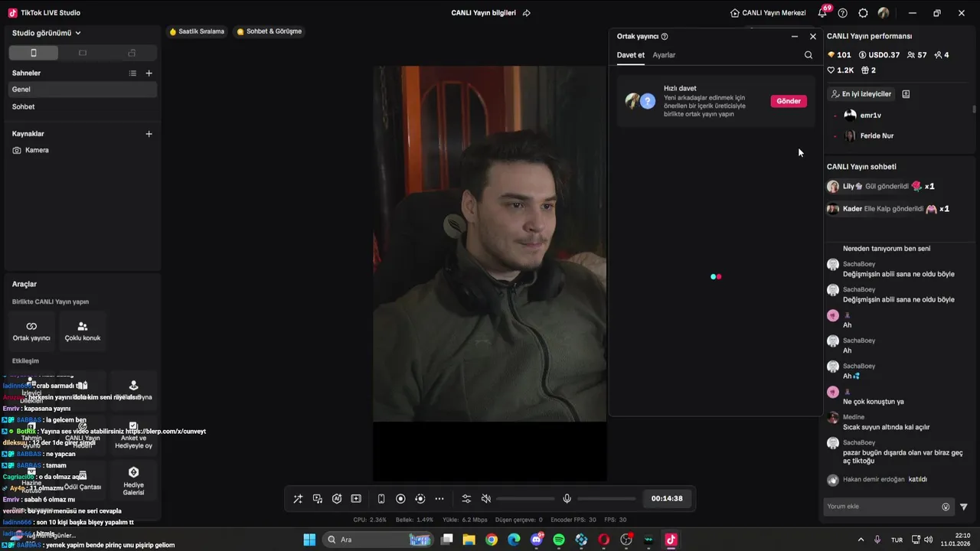Select the Genel scene
Screen dimensions: 980x551
click(x=83, y=90)
